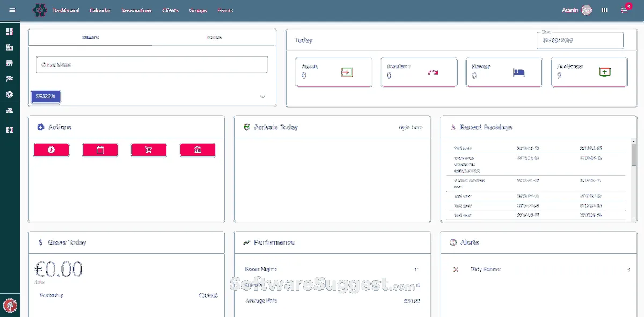The width and height of the screenshot is (644, 317).
Task: Click the Stayover bed icon
Action: pos(518,72)
